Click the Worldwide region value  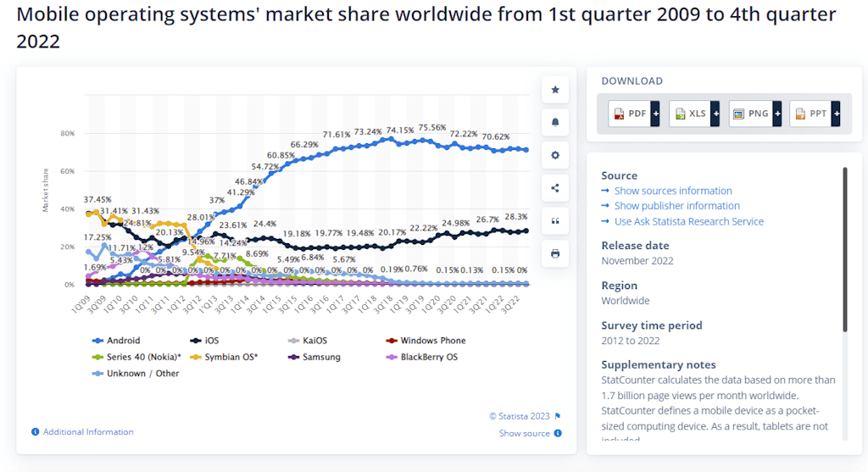(626, 301)
